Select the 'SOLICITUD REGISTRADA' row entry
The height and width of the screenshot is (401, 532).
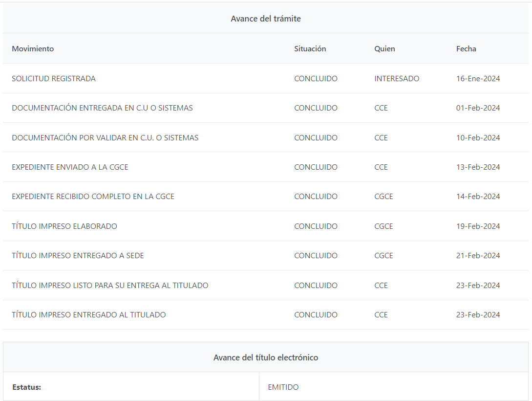[x=54, y=79]
